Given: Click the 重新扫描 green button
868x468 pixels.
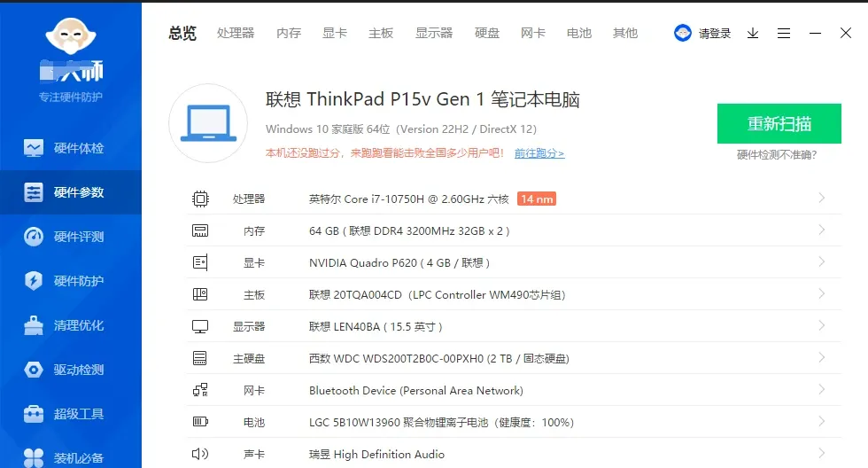Looking at the screenshot, I should click(x=779, y=123).
